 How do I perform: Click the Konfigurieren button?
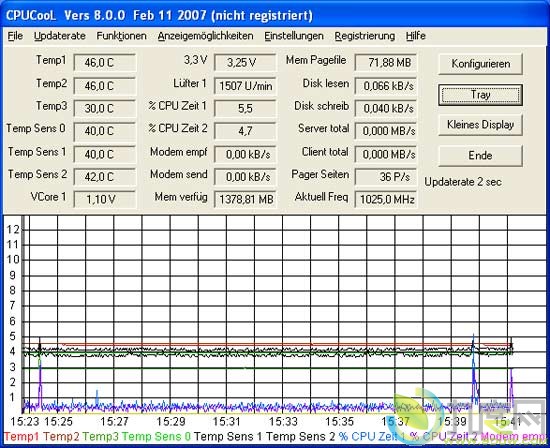click(480, 64)
